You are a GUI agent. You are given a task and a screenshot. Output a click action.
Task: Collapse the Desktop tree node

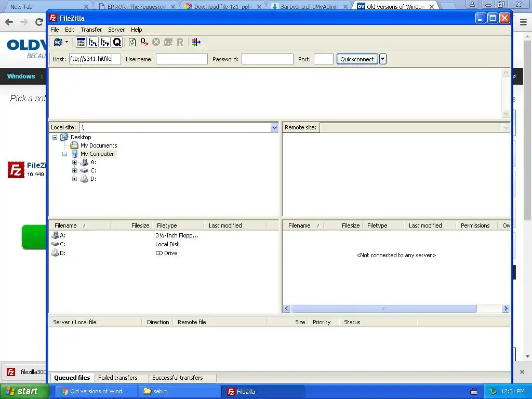(x=55, y=137)
